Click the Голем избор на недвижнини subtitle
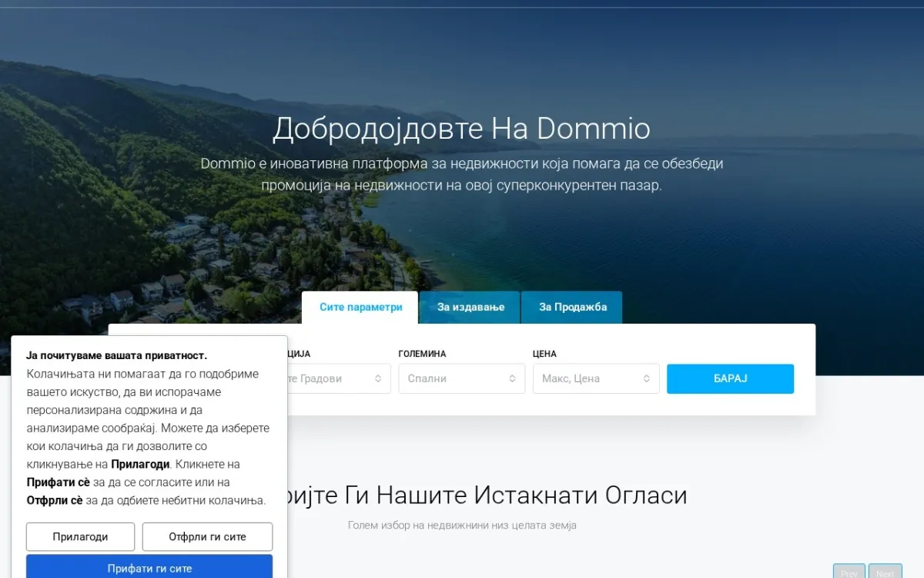Viewport: 924px width, 578px height. coord(462,525)
